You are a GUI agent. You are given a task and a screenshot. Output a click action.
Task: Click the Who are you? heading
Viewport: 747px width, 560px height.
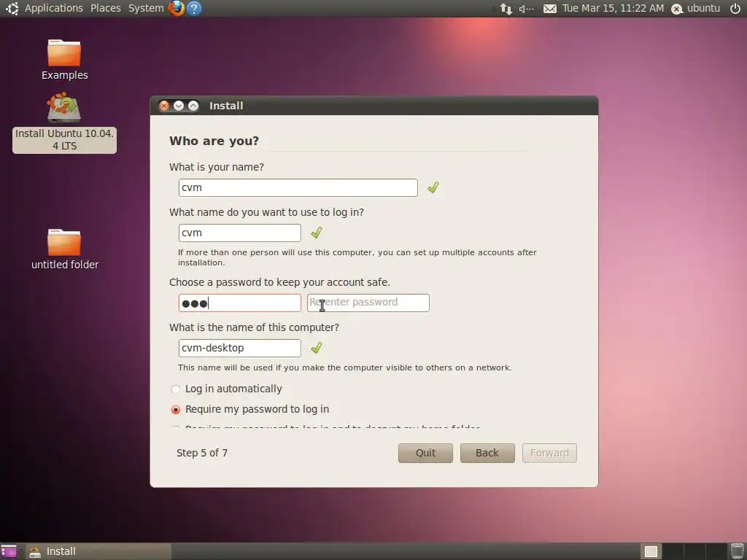click(214, 141)
